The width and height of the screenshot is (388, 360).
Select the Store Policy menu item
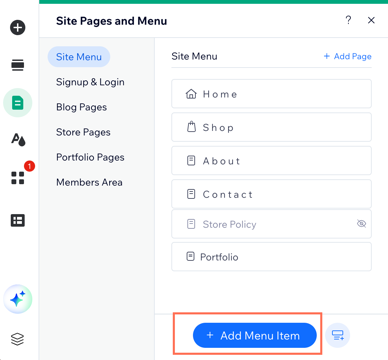pyautogui.click(x=271, y=224)
